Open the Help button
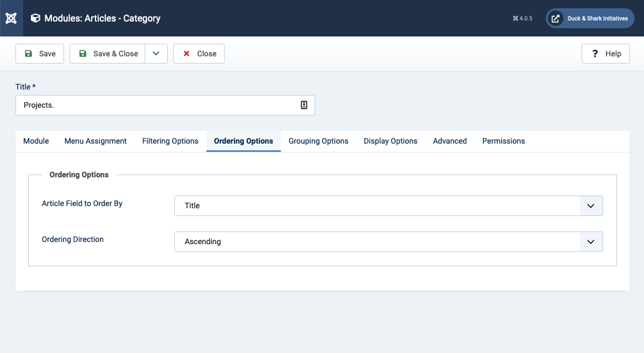644x353 pixels. click(605, 54)
